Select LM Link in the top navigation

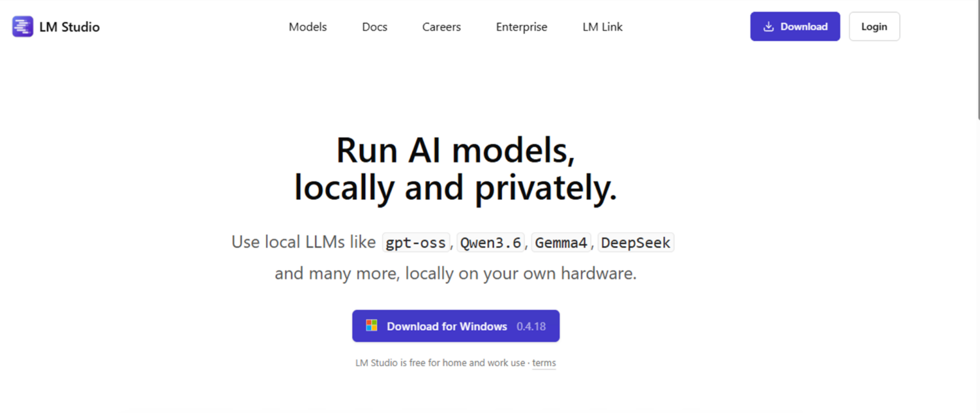(x=603, y=27)
